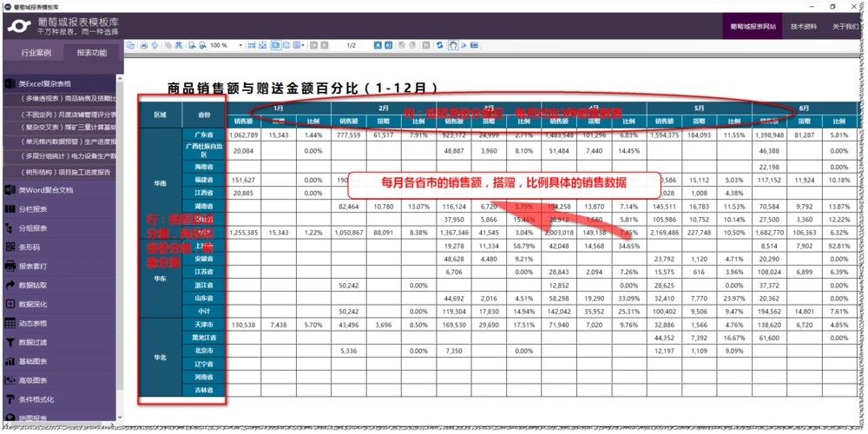Viewport: 868px width, 434px height.
Task: Click the sidebar scrollbar down arrow
Action: click(120, 419)
